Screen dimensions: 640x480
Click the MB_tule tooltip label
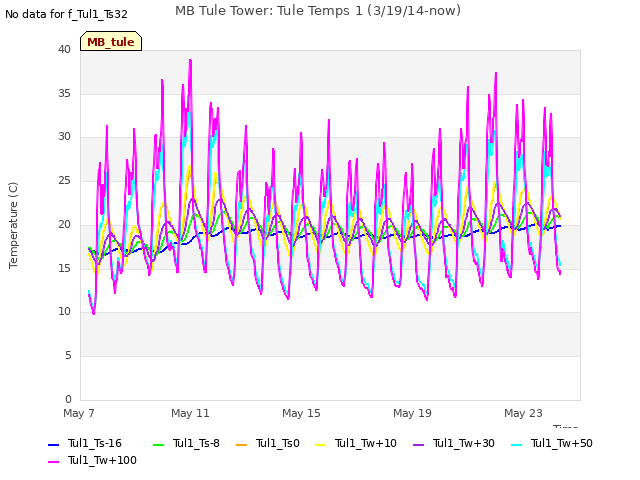coord(111,42)
